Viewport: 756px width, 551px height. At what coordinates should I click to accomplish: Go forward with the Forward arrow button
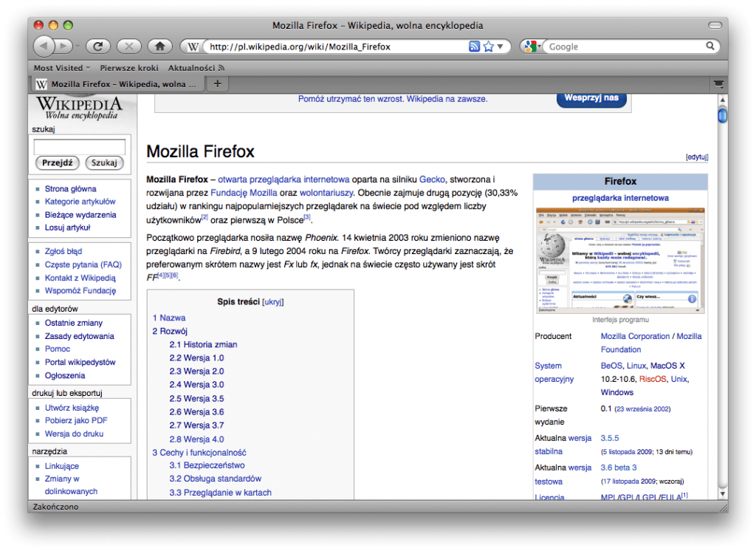pyautogui.click(x=63, y=47)
